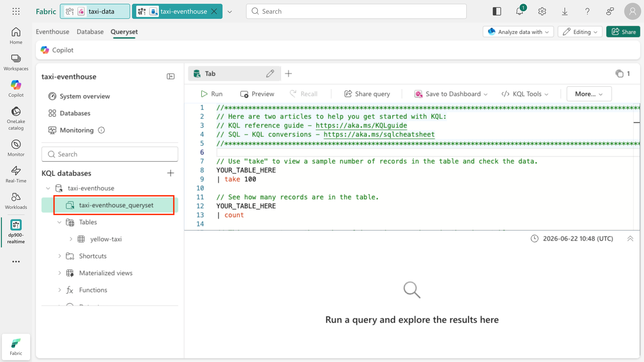Viewport: 644px width, 362px height.
Task: Expand the Functions node
Action: (x=59, y=290)
